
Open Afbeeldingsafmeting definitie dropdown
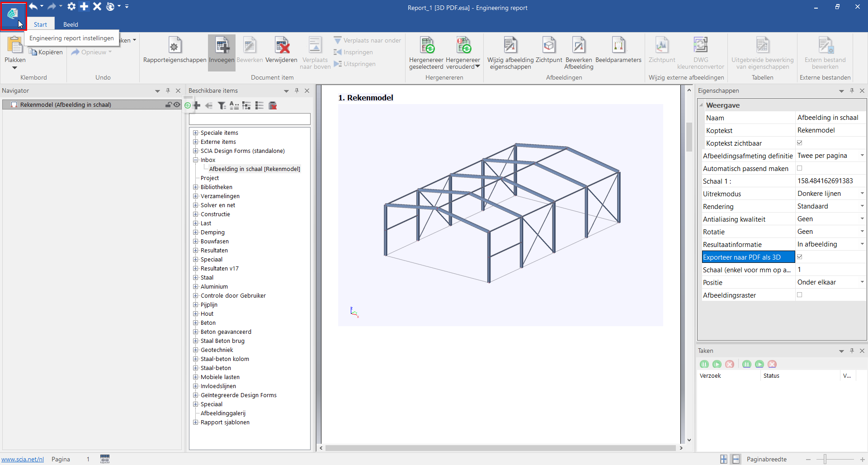pos(862,156)
